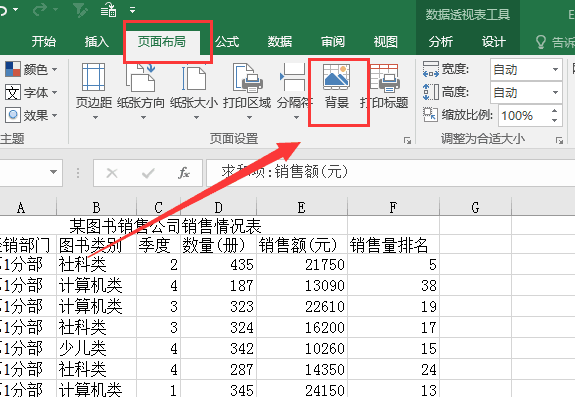Expand the Print Area dropdown arrow
Image resolution: width=575 pixels, height=397 pixels.
click(x=249, y=118)
